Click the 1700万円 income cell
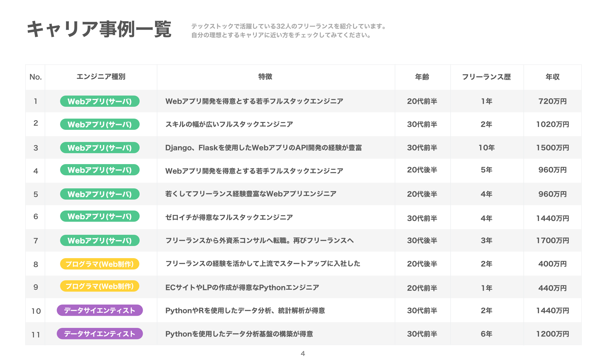 [552, 241]
